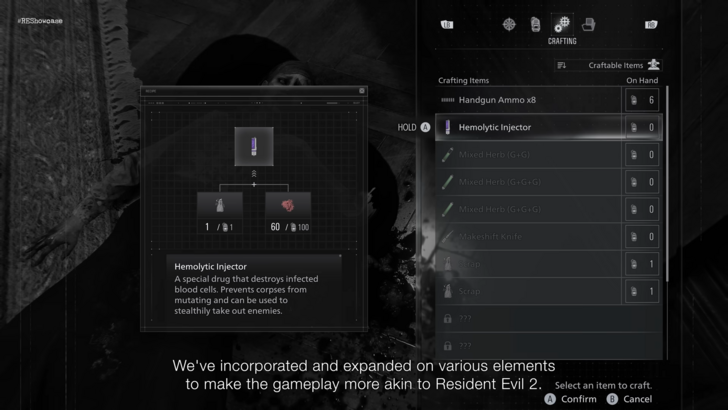Click the Hemolytic Injector result thumbnail in recipe
This screenshot has height=410, width=728.
tap(254, 146)
